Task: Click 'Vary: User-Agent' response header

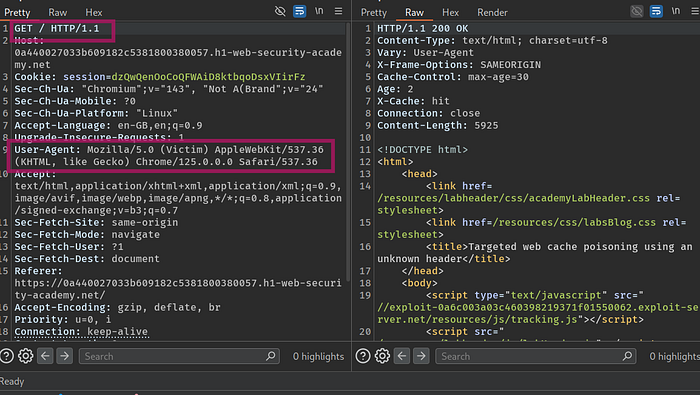Action: point(425,53)
